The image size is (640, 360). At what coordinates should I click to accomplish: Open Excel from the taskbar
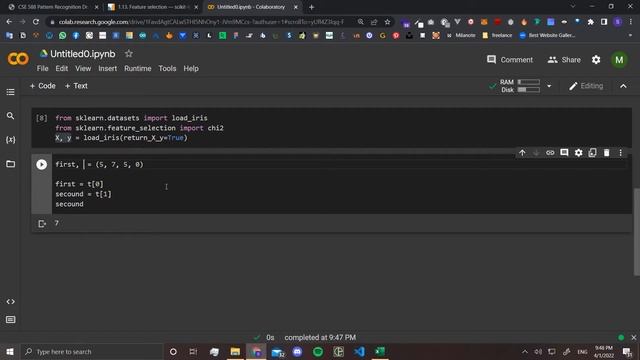click(x=380, y=351)
